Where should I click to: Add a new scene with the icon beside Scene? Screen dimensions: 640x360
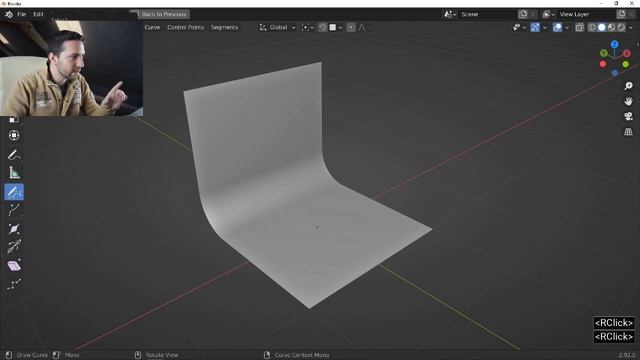tap(523, 14)
